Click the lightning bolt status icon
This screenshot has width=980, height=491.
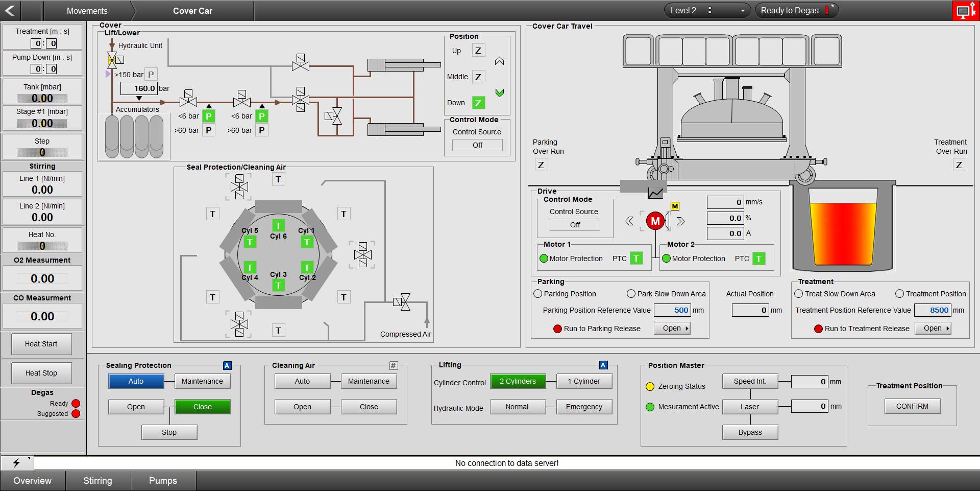click(16, 463)
